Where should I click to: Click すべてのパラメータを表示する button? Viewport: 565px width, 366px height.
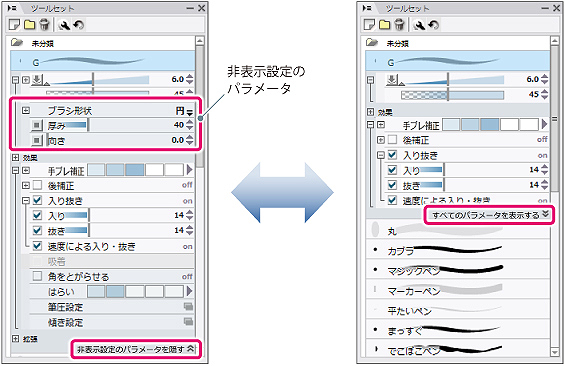point(489,215)
